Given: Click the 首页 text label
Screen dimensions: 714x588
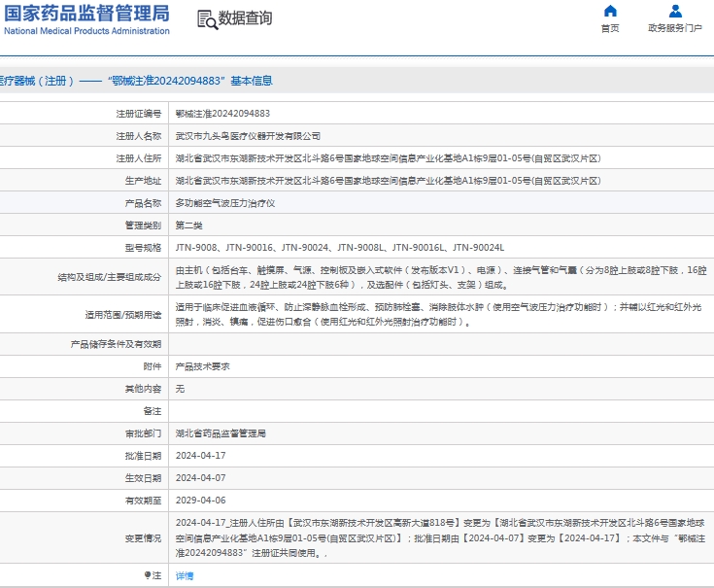Looking at the screenshot, I should pos(610,28).
